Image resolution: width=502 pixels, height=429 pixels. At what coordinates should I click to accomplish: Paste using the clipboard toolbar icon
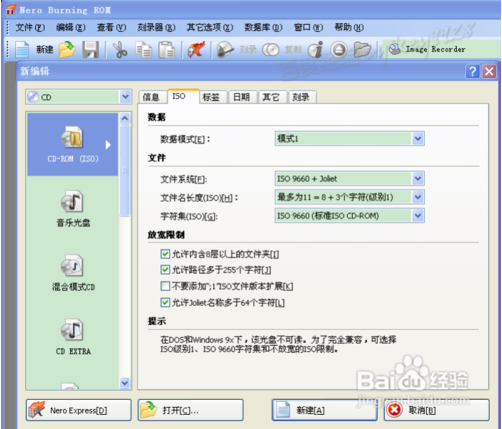167,50
